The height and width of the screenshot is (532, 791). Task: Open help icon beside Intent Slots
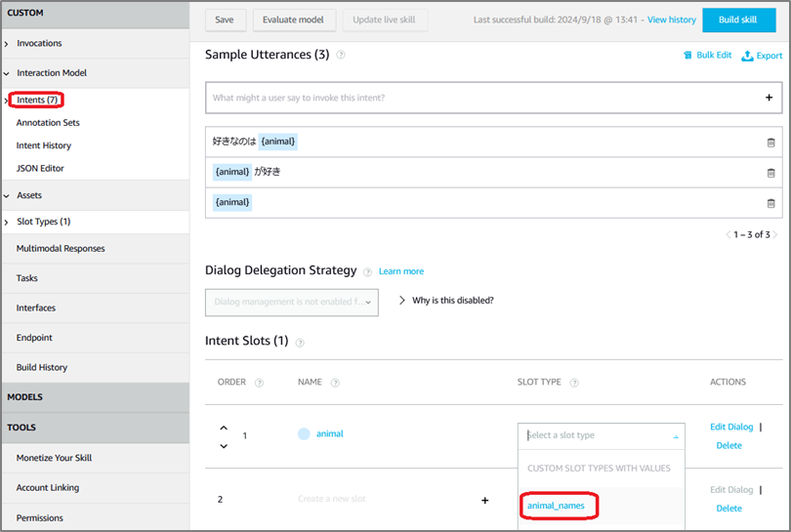point(300,343)
